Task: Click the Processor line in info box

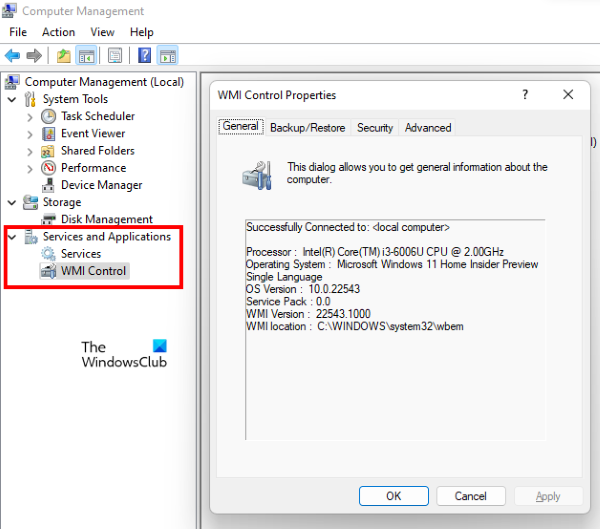Action: [x=375, y=252]
